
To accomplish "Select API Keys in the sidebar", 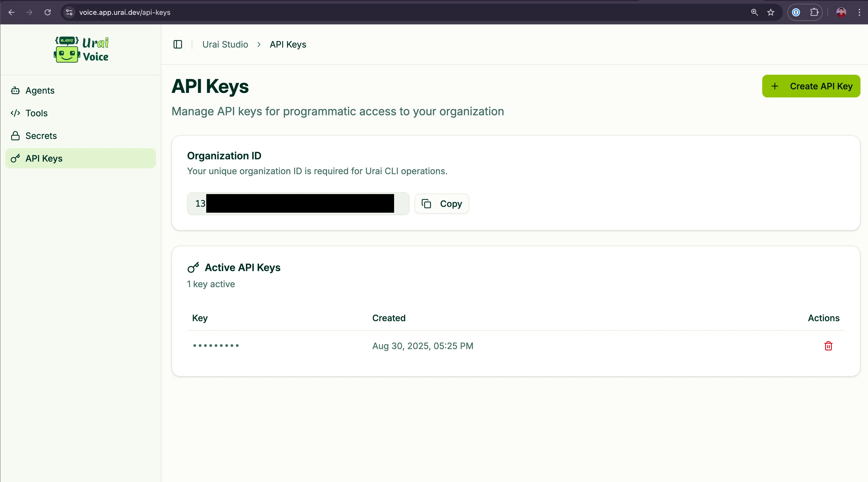I will 80,158.
